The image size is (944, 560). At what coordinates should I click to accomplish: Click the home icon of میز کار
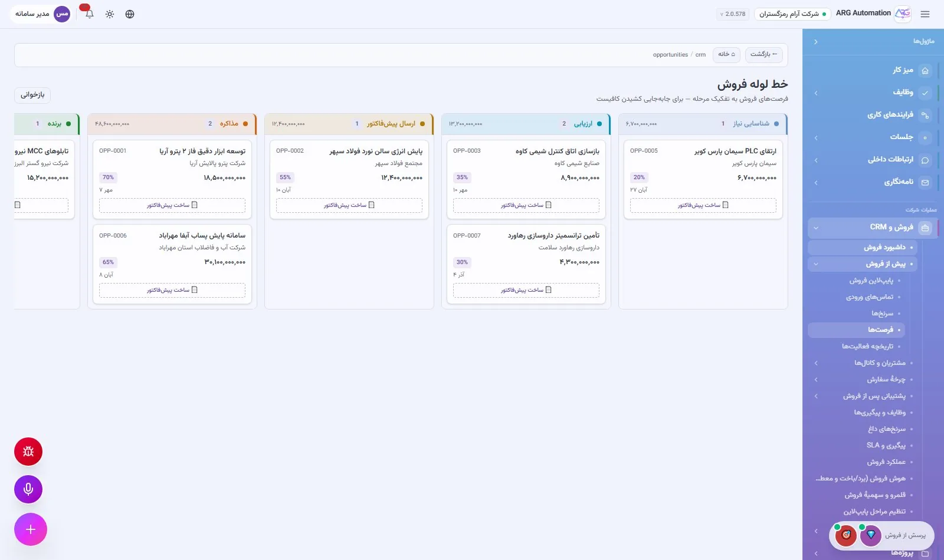click(925, 70)
